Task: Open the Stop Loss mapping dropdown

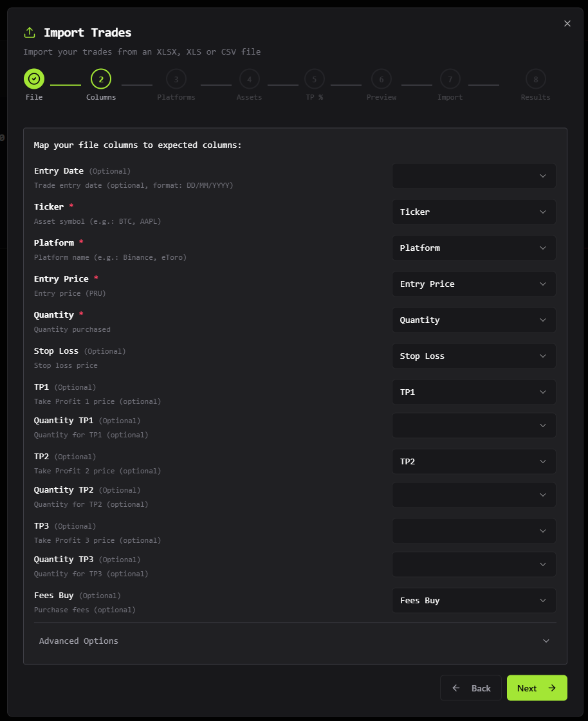Action: [x=473, y=356]
